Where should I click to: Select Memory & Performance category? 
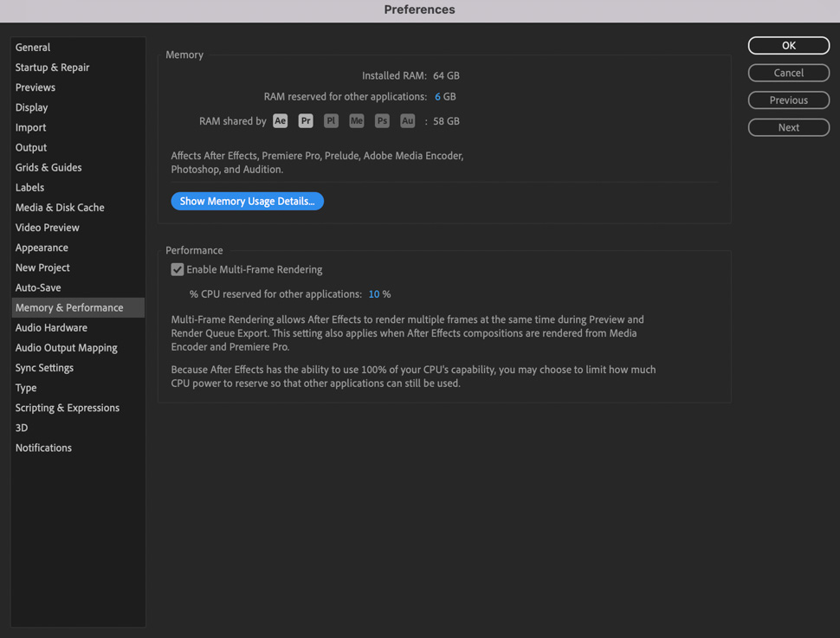[78, 307]
